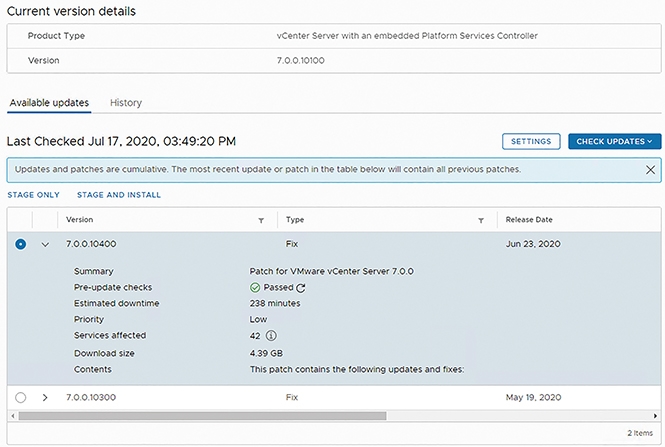The height and width of the screenshot is (447, 665).
Task: Click version cell 7.0.0.10400
Action: tap(91, 244)
